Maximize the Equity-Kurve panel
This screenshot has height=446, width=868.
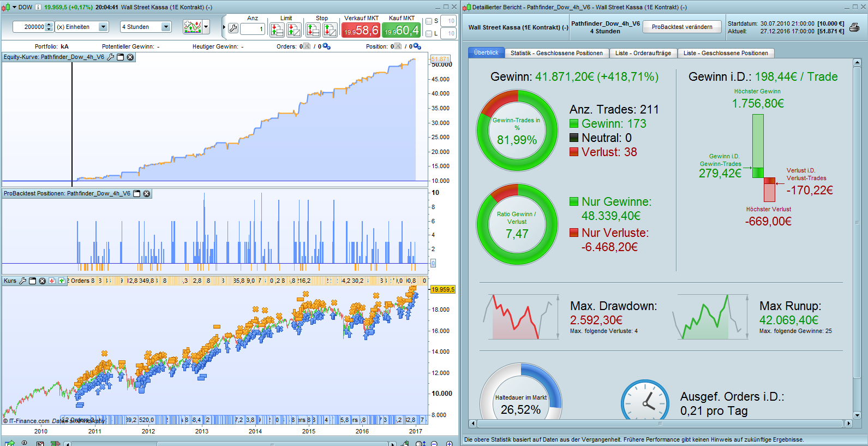[x=121, y=57]
